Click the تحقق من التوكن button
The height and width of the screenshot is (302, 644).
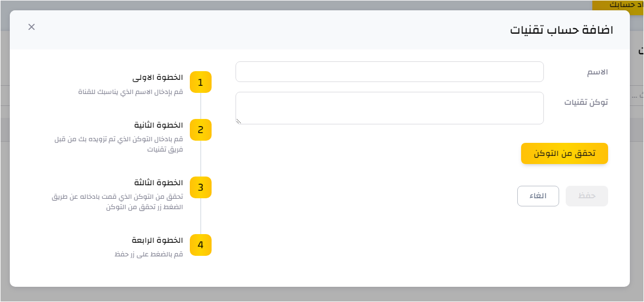pos(565,154)
